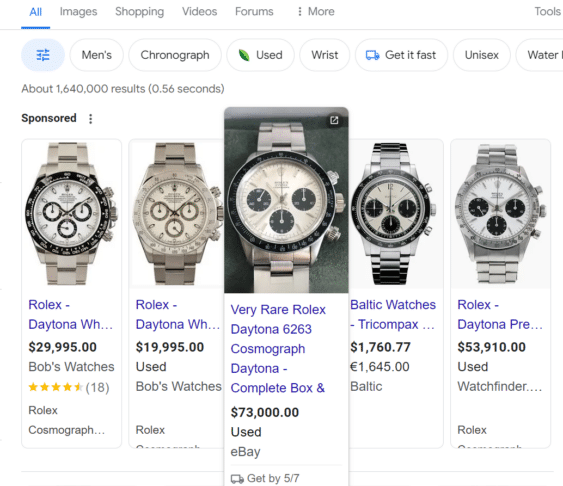Open the $19,995.00 Daytona watch image

177,214
